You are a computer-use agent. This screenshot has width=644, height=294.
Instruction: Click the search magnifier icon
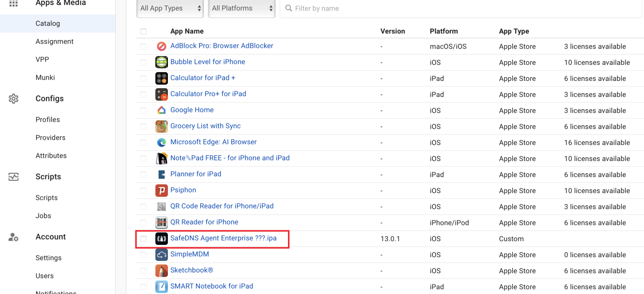point(289,8)
